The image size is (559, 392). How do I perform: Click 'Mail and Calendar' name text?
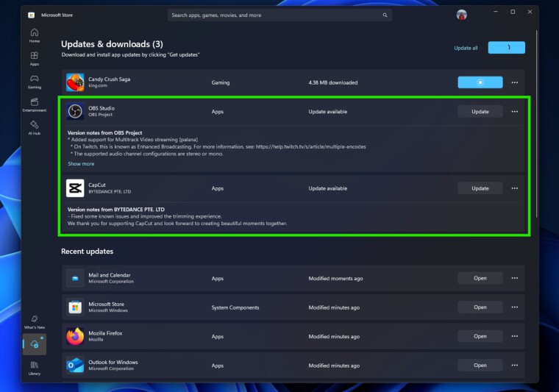(110, 275)
